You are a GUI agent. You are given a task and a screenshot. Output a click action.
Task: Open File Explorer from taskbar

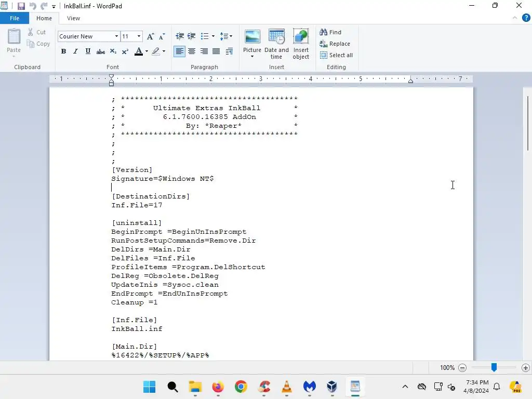coord(195,387)
